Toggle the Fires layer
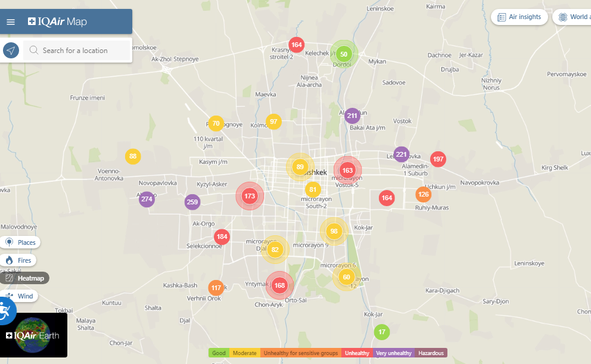 pos(18,260)
